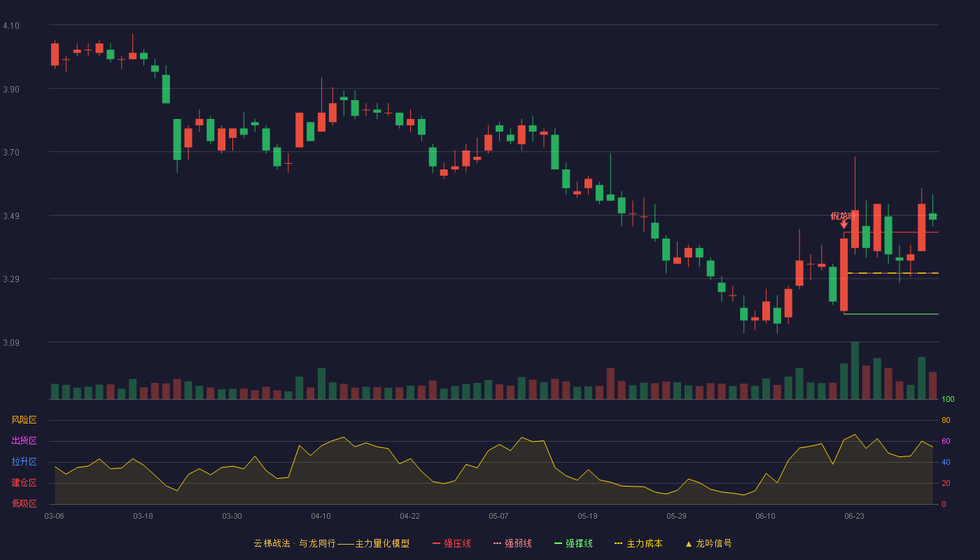980x560 pixels.
Task: Select the 出货区 zone label
Action: (24, 441)
